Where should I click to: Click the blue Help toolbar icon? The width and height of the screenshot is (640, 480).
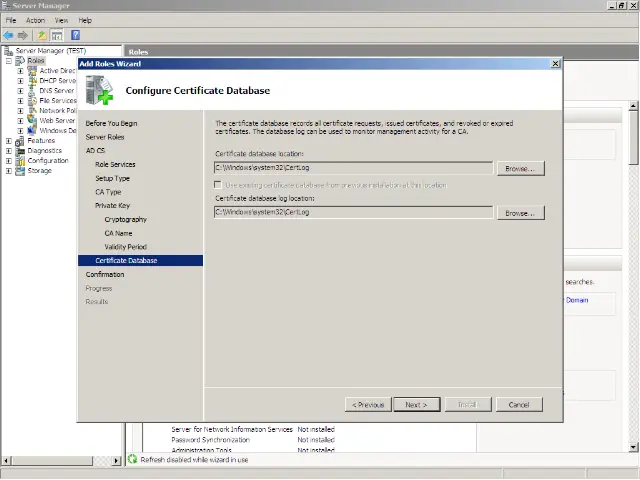coord(75,35)
